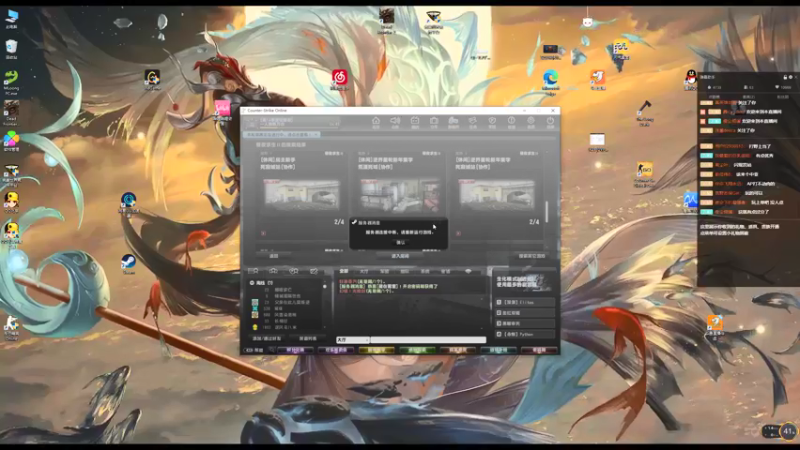This screenshot has width=800, height=450.
Task: Click the icon between shop and handshake
Action: [453, 121]
